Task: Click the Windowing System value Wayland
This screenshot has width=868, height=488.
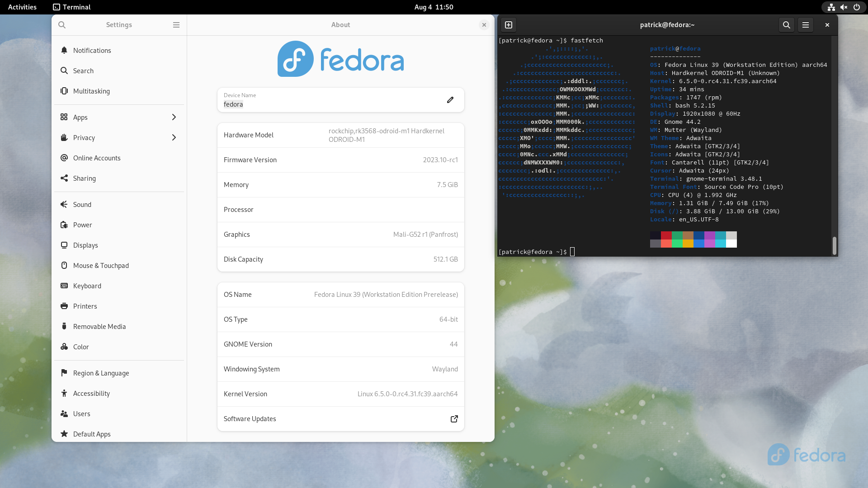Action: (445, 369)
